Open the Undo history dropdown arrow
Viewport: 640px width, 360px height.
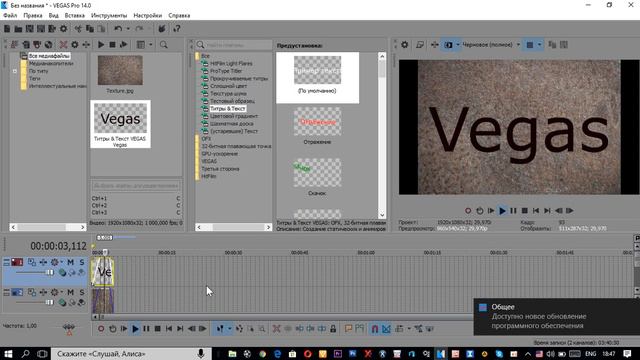coord(128,29)
